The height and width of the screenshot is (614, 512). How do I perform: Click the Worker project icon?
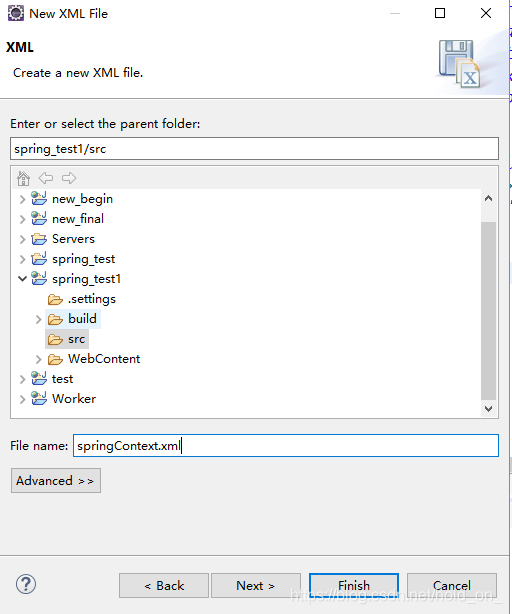tap(39, 398)
